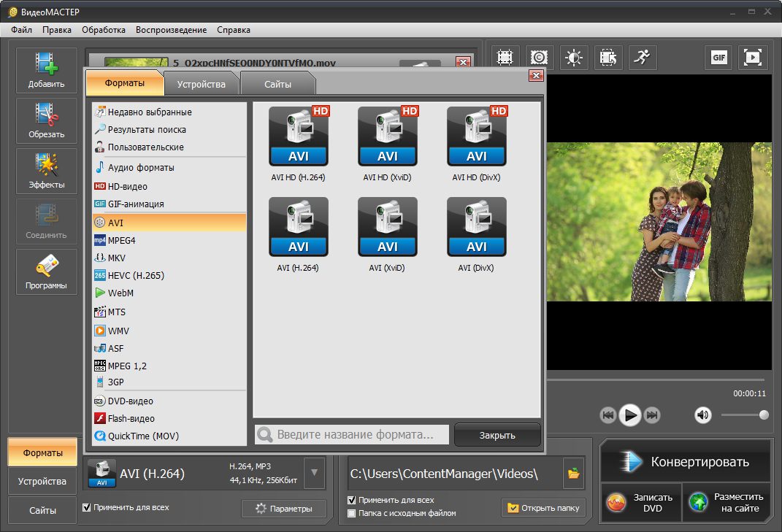
Task: Select the AVI (DivX) format icon
Action: (477, 227)
